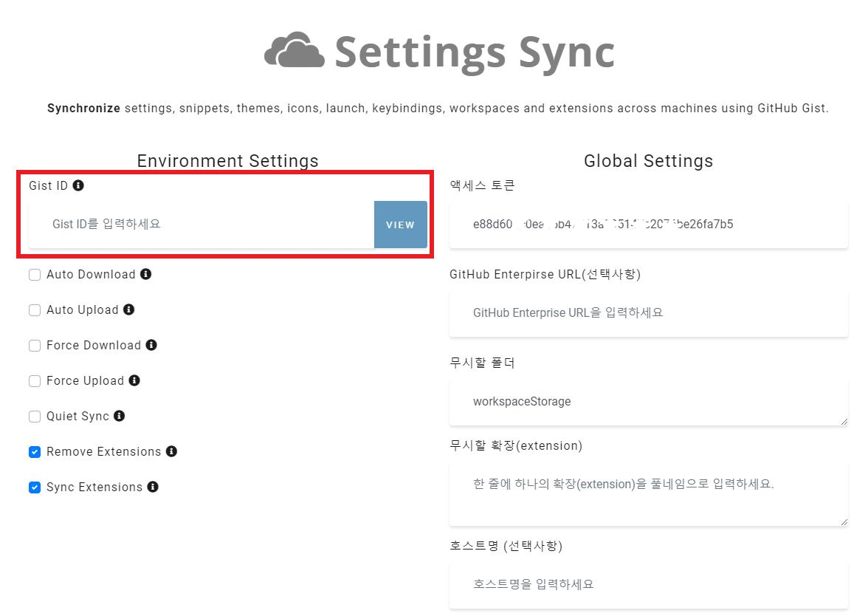The width and height of the screenshot is (868, 616).
Task: Click the Settings Sync title text
Action: [475, 52]
